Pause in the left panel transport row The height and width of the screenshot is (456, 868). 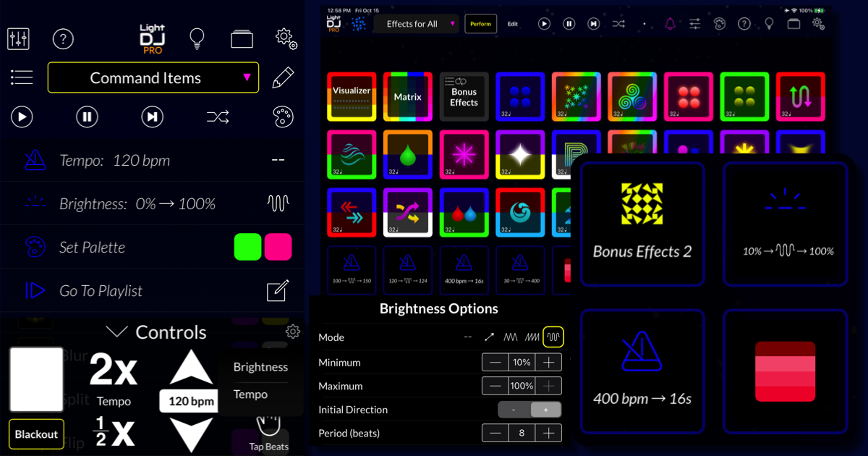tap(87, 117)
